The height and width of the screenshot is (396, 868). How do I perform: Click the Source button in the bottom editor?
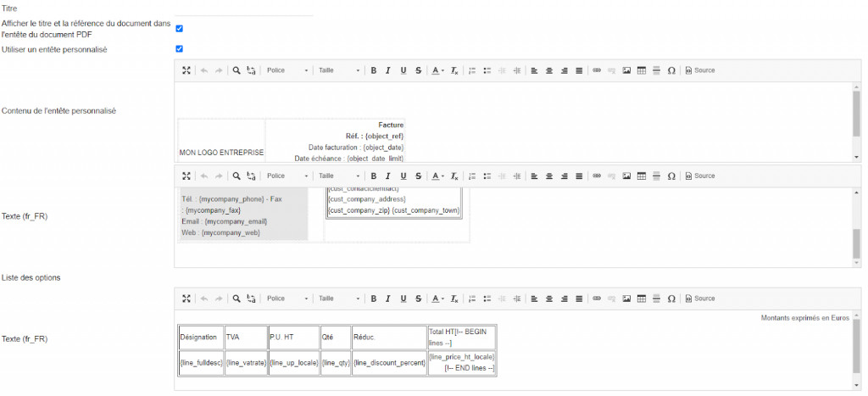point(700,298)
